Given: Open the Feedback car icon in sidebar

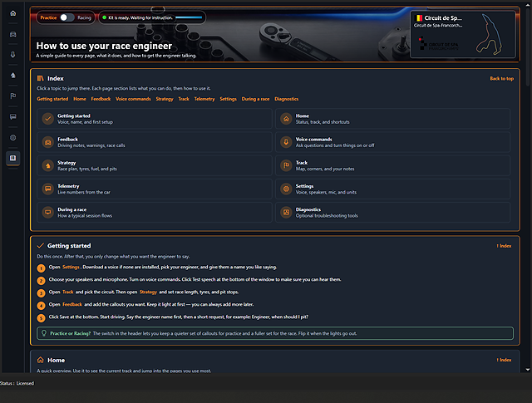Looking at the screenshot, I should pos(13,34).
